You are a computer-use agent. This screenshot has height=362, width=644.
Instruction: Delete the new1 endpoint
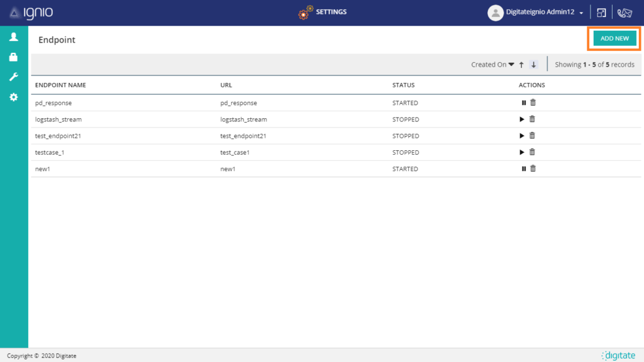click(533, 168)
